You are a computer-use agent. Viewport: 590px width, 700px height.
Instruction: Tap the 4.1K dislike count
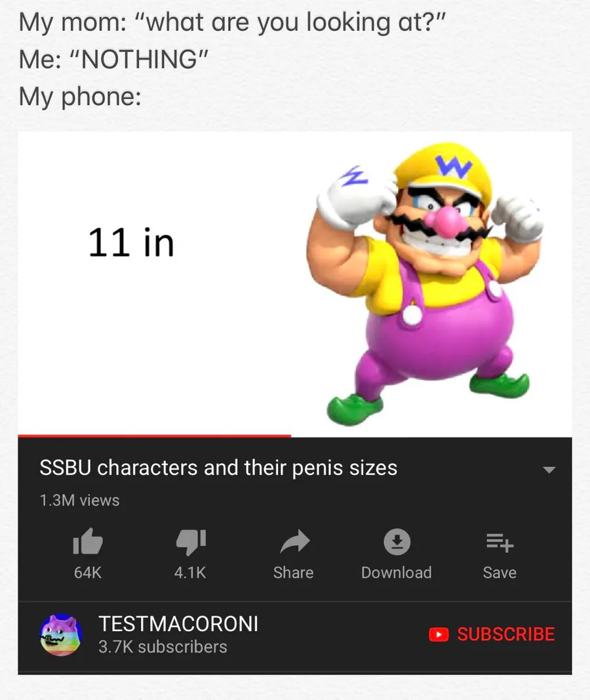tap(190, 572)
